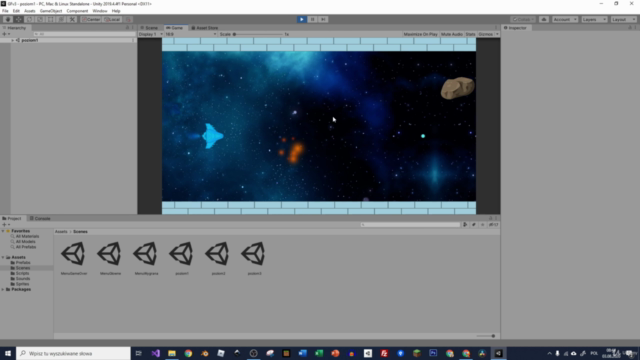This screenshot has width=640, height=360.
Task: Select All Prefabs in Favorites
Action: 26,247
